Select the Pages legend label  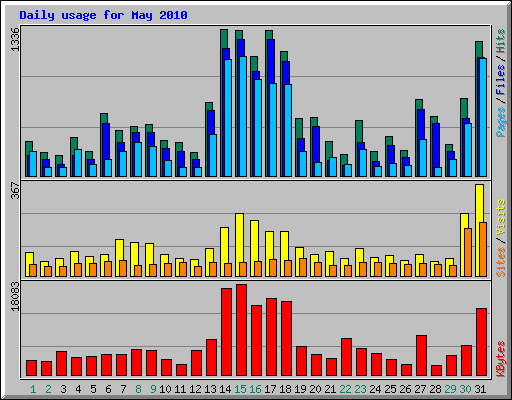click(x=500, y=122)
